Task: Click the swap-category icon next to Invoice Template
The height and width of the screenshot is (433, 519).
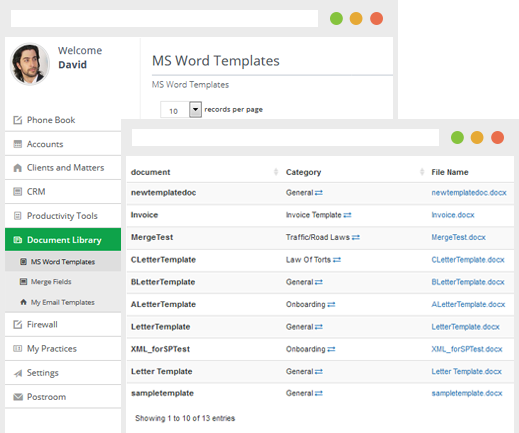Action: pyautogui.click(x=347, y=215)
